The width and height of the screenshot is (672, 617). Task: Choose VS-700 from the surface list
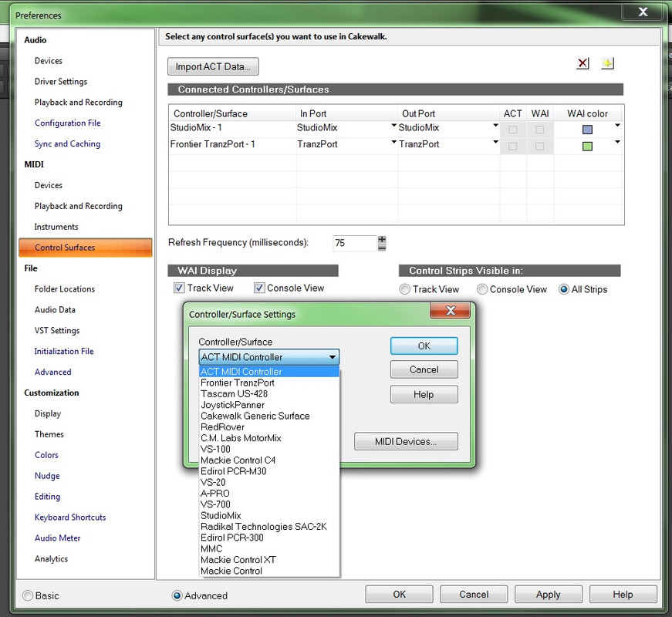point(269,504)
